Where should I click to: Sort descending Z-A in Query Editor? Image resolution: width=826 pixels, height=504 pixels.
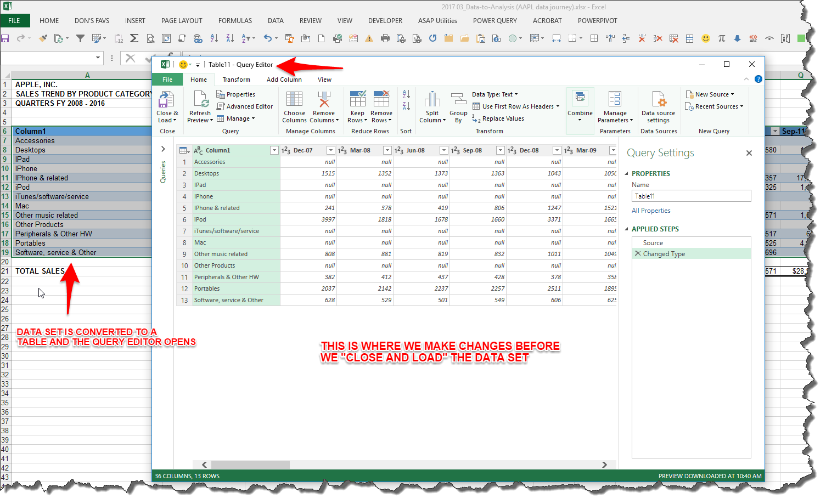click(x=406, y=106)
